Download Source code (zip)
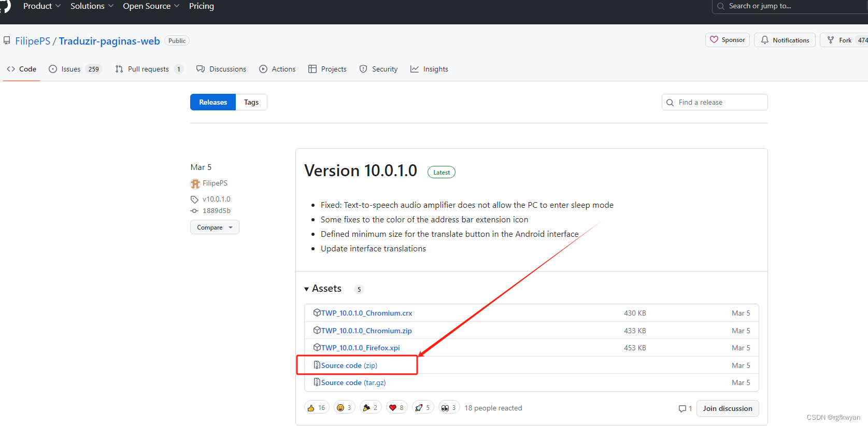 tap(349, 365)
